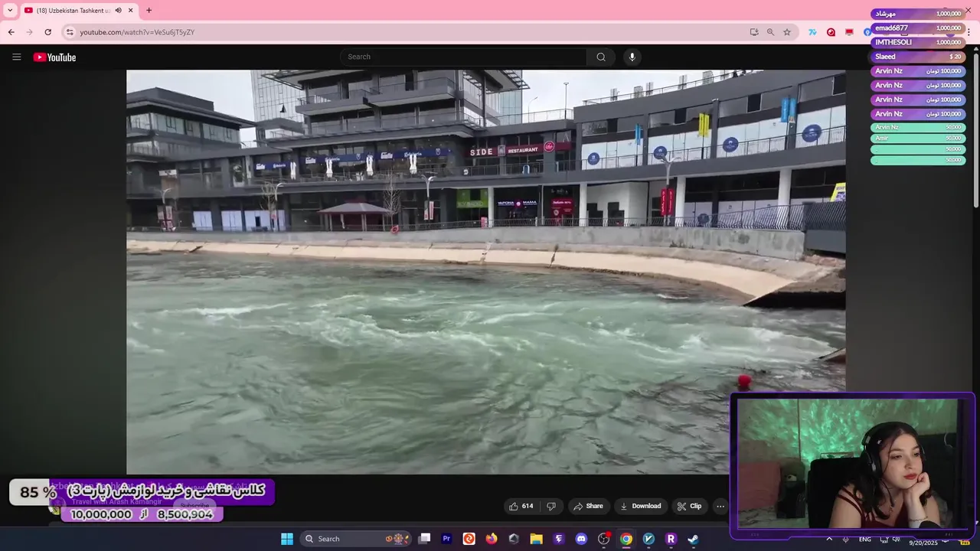Switch to Chrome on the taskbar
980x551 pixels.
tap(626, 539)
